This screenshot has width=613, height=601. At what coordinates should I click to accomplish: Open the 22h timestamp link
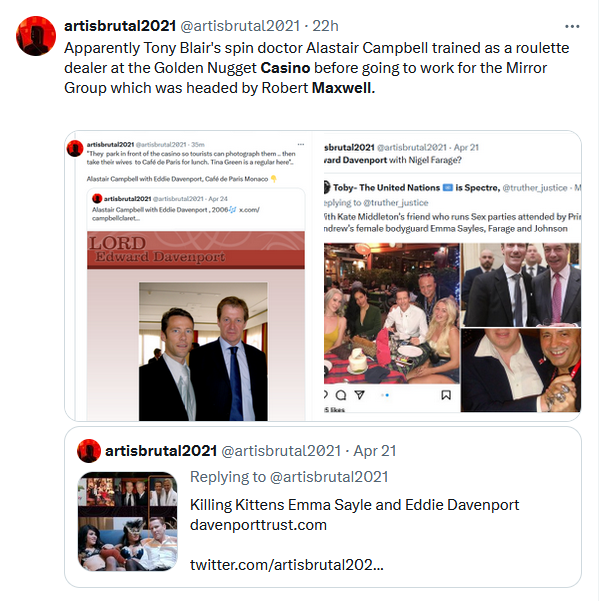[325, 26]
